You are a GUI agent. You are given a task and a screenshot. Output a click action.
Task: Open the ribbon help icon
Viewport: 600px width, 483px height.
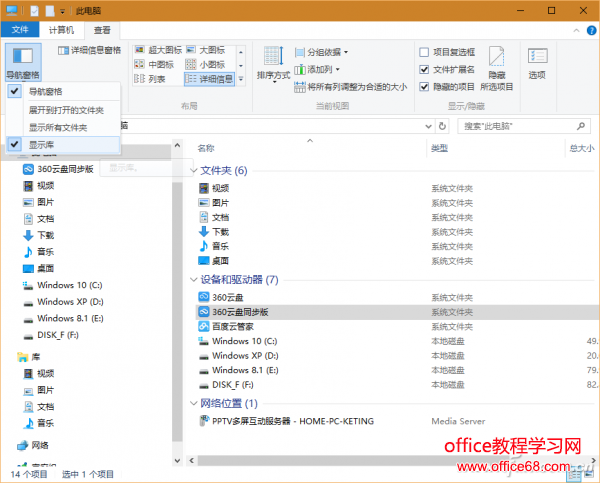[592, 30]
